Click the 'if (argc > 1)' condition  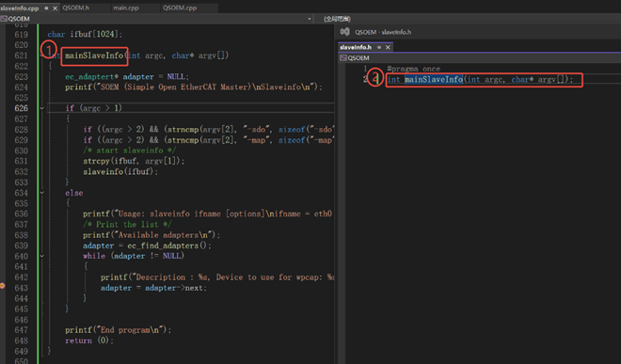(94, 108)
